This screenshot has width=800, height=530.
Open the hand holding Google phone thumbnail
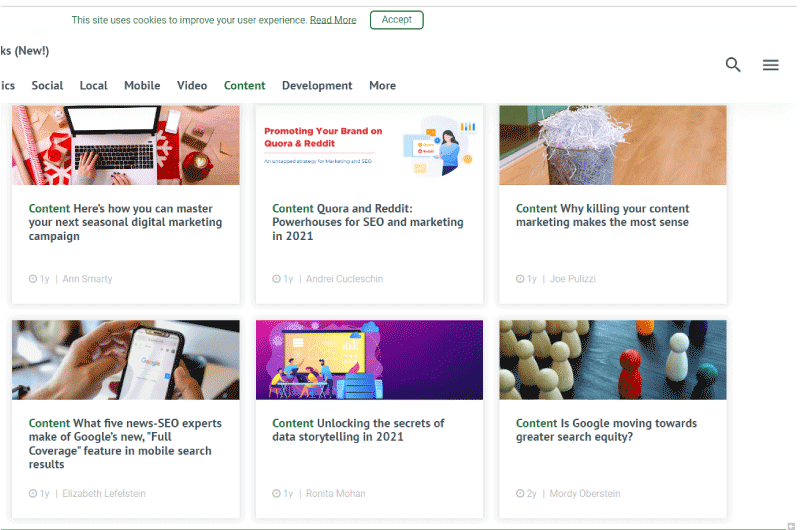(126, 360)
